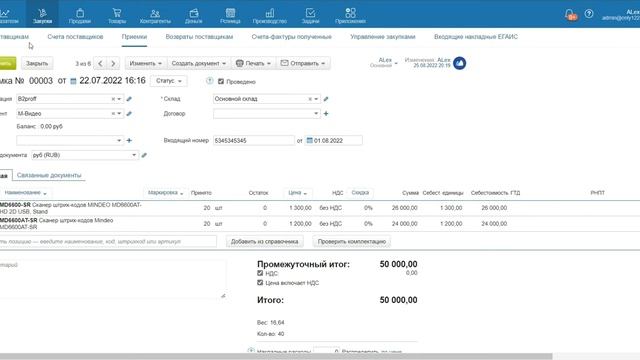Add new Договор plus icon

click(326, 113)
